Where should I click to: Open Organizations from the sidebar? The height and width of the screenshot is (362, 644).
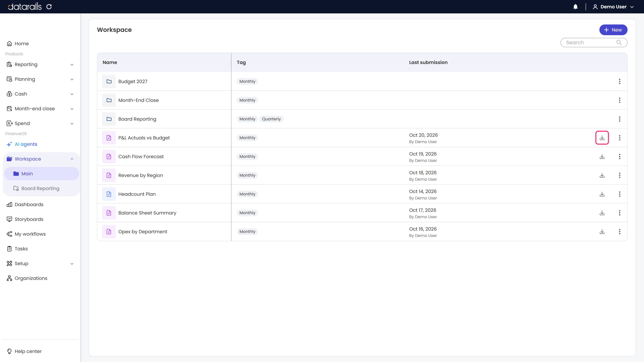coord(27,278)
